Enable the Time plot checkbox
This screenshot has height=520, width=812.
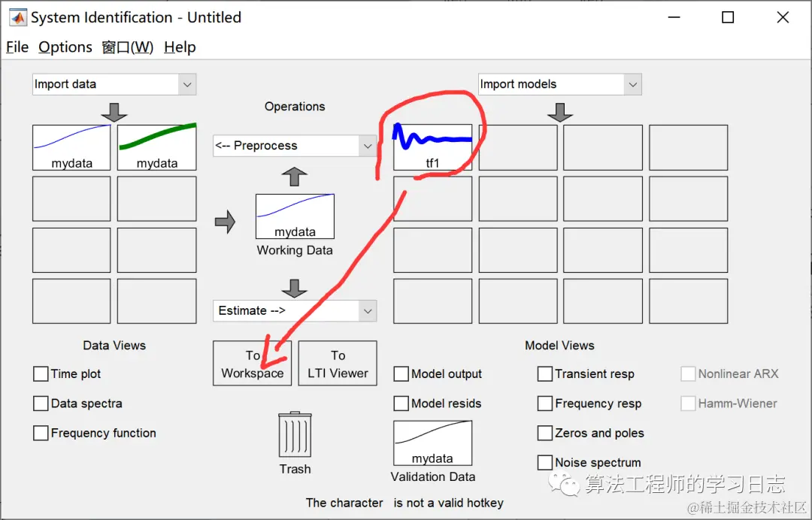41,373
